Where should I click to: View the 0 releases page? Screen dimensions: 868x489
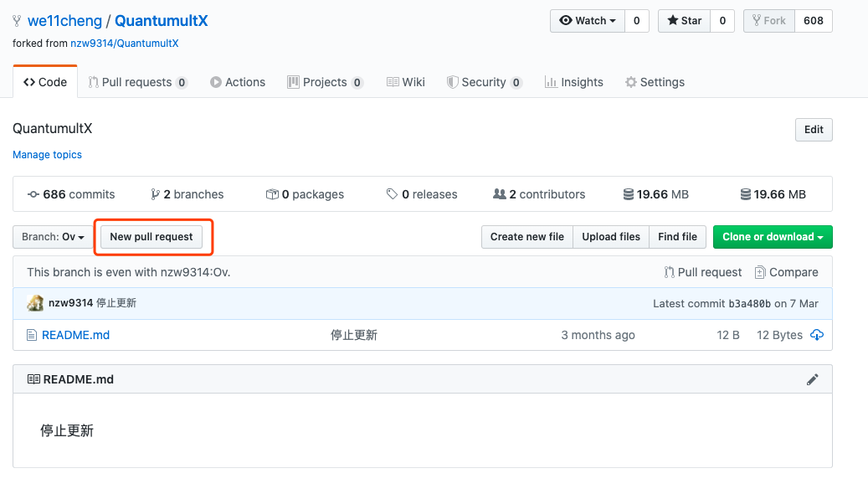pyautogui.click(x=422, y=194)
